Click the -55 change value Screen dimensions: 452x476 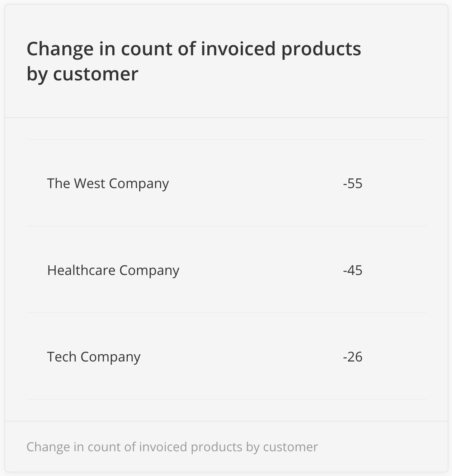pyautogui.click(x=352, y=183)
